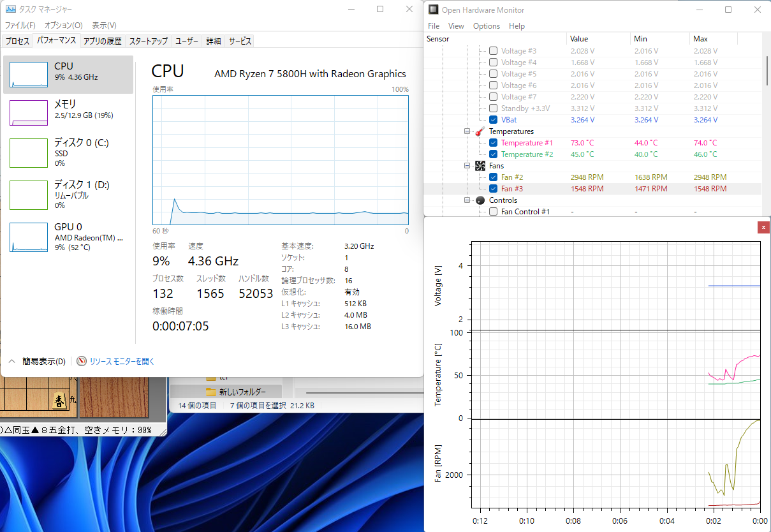The height and width of the screenshot is (532, 771).
Task: Uncheck the Fan #2 checkbox
Action: (493, 177)
